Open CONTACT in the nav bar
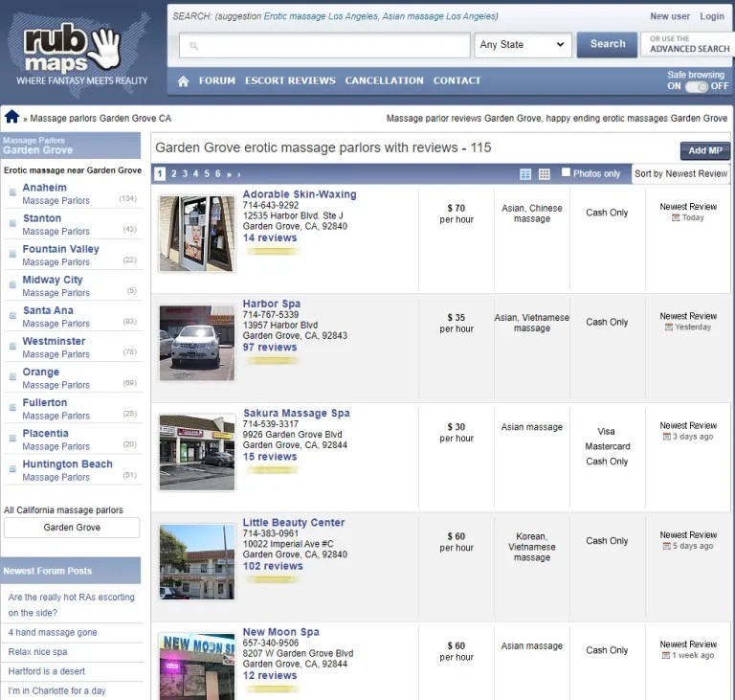 coord(457,80)
